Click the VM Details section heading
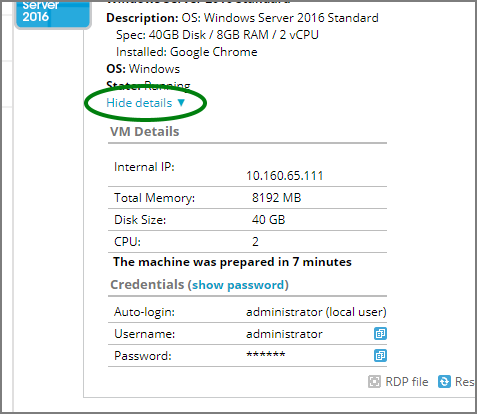The width and height of the screenshot is (477, 414). [x=145, y=132]
